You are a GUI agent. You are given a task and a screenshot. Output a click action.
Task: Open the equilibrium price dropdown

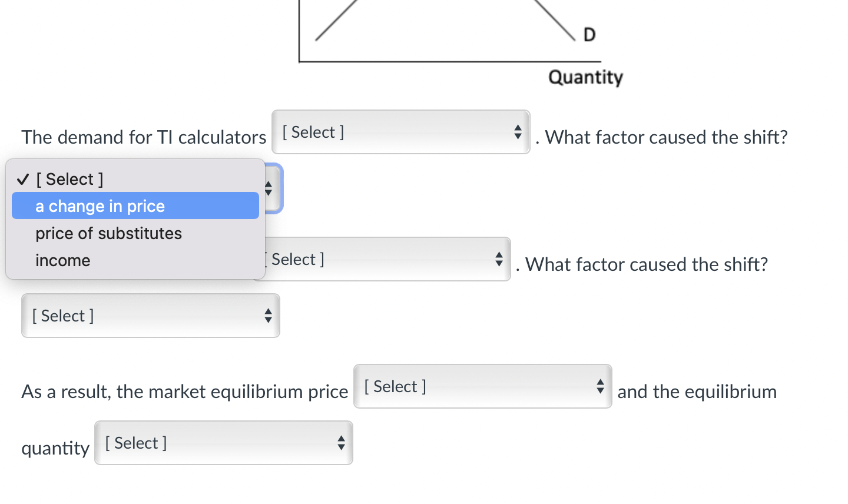pos(482,386)
